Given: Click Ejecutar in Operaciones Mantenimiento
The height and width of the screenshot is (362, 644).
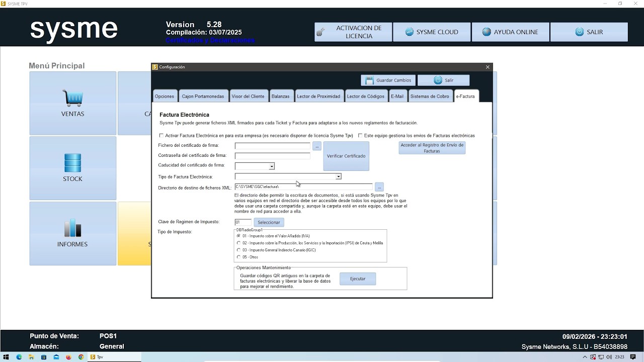Looking at the screenshot, I should [x=358, y=279].
